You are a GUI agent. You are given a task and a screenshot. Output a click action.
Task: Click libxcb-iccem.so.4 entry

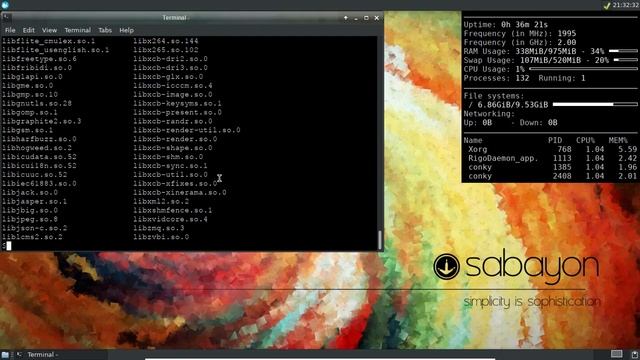[x=173, y=86]
